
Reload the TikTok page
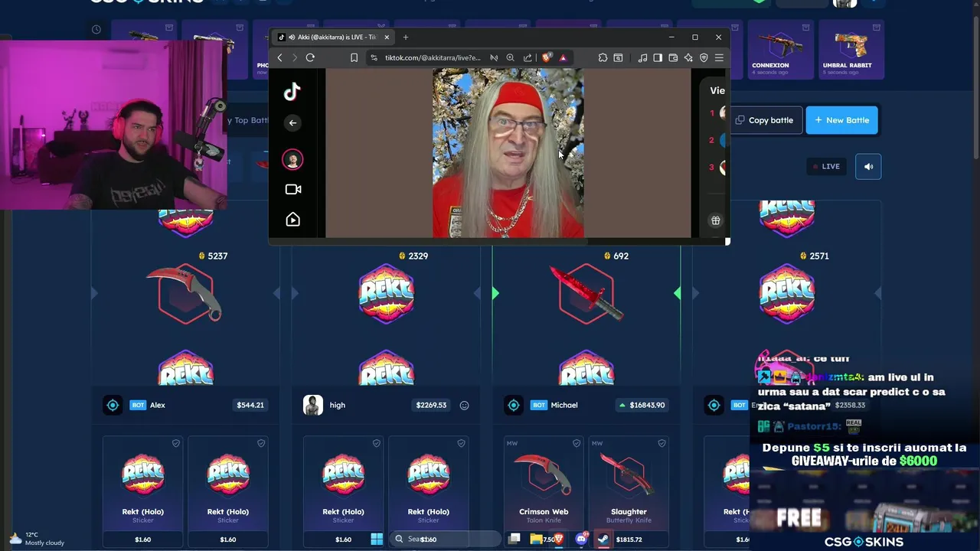310,57
